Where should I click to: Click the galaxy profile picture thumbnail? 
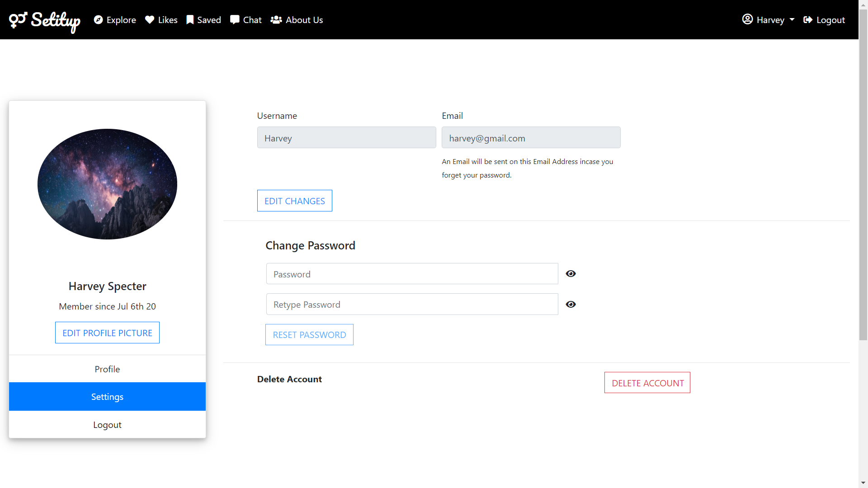point(107,184)
